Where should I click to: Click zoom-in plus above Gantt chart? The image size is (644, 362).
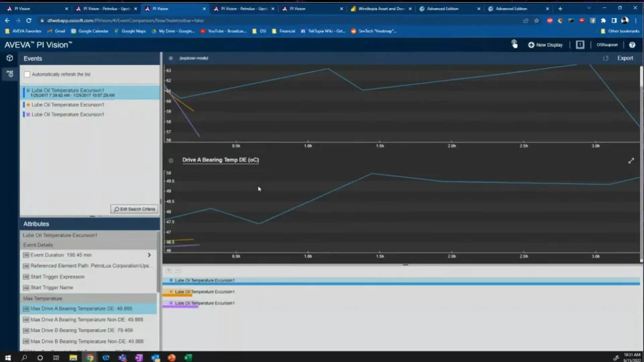[169, 270]
